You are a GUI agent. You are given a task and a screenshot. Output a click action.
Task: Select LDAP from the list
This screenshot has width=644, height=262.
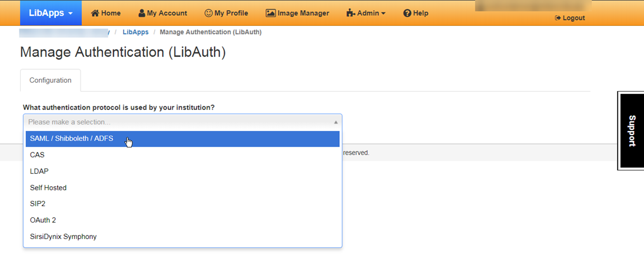182,172
